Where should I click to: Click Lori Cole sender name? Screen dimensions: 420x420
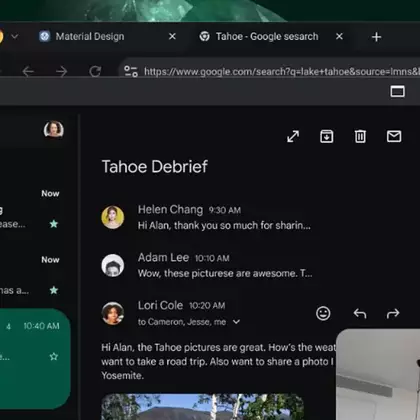pyautogui.click(x=160, y=305)
